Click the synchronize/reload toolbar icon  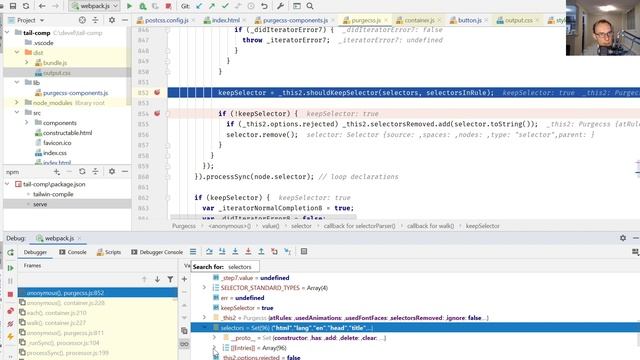[x=26, y=6]
